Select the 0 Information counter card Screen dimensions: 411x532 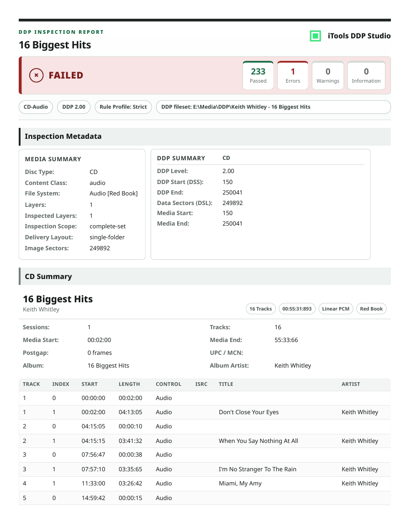point(366,75)
